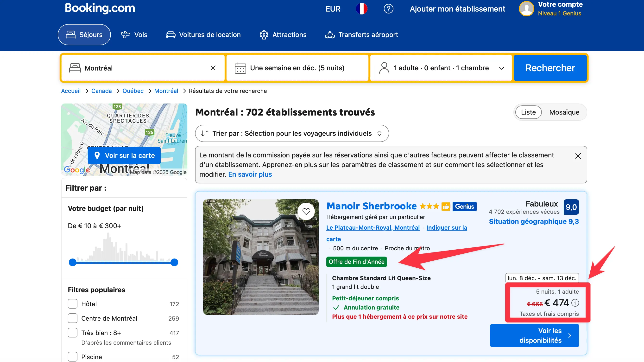The height and width of the screenshot is (362, 644).
Task: Click Voir les disponibilités button
Action: pyautogui.click(x=534, y=336)
